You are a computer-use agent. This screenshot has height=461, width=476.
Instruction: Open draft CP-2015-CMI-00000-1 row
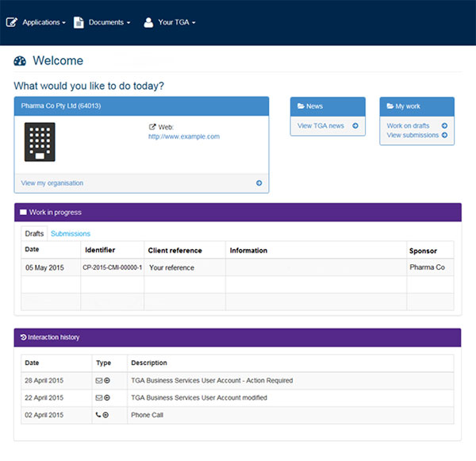(112, 267)
